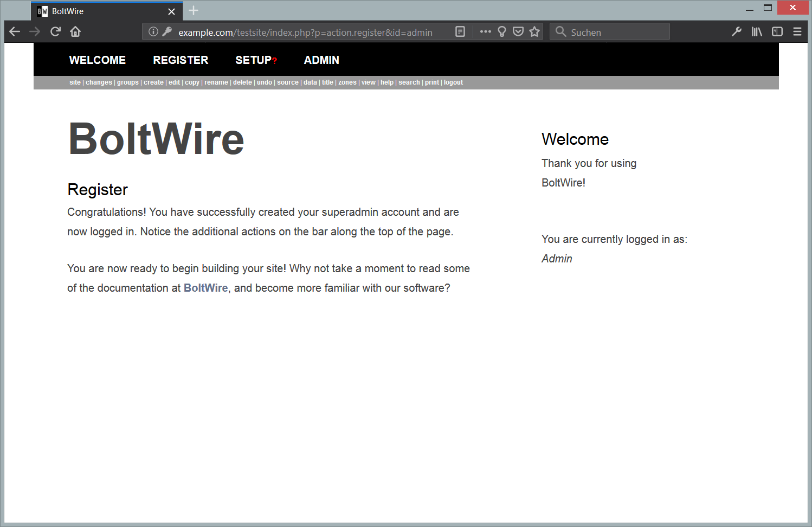The image size is (812, 527).
Task: Close the BoltWire tab
Action: tap(171, 11)
